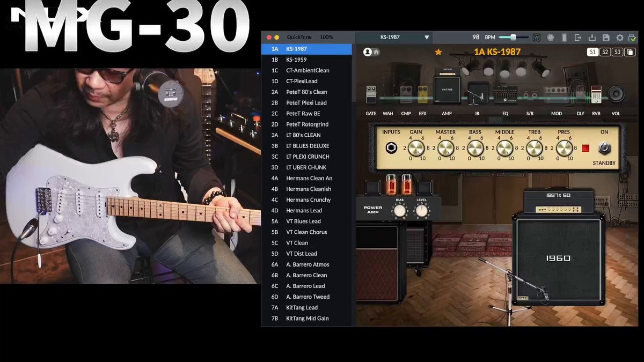This screenshot has height=362, width=644.
Task: Select preset 1C CT-AmbientClean
Action: 306,70
